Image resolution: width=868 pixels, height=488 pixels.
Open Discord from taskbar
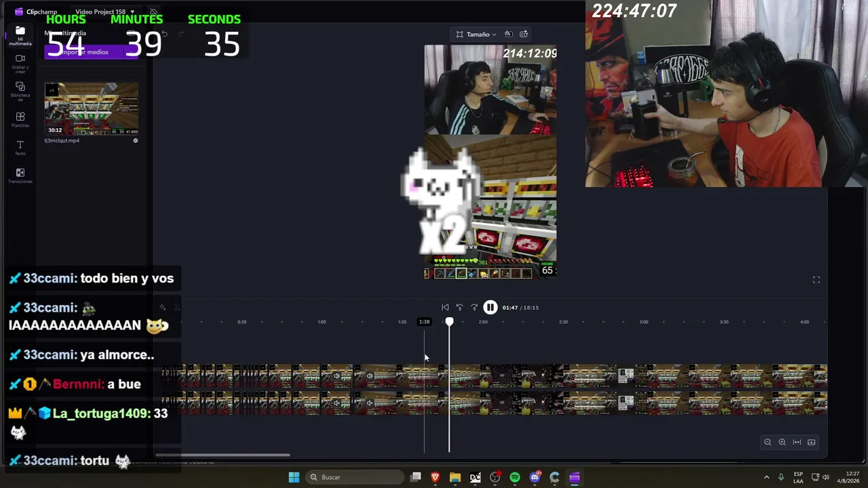pyautogui.click(x=535, y=477)
